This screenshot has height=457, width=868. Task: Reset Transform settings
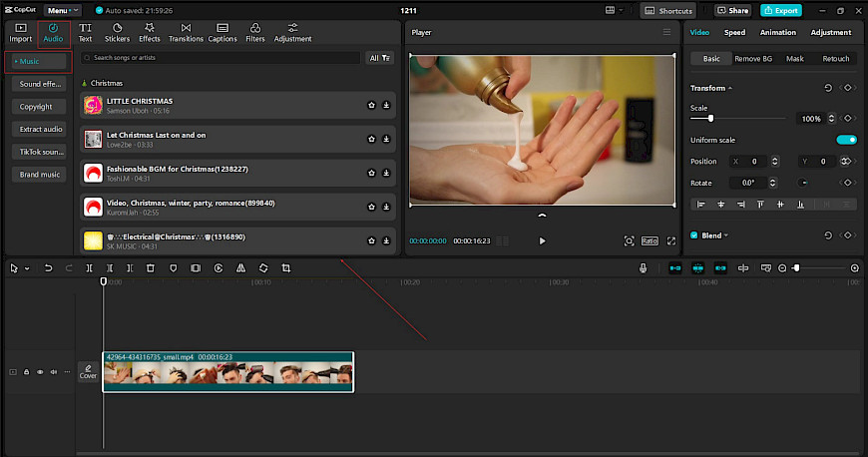point(828,88)
